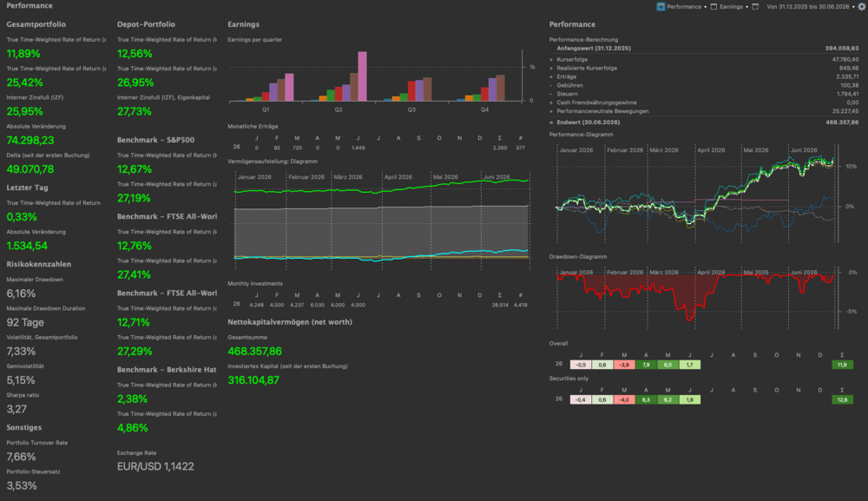Open the reporting period date range dropdown
The height and width of the screenshot is (501, 868).
pos(811,7)
